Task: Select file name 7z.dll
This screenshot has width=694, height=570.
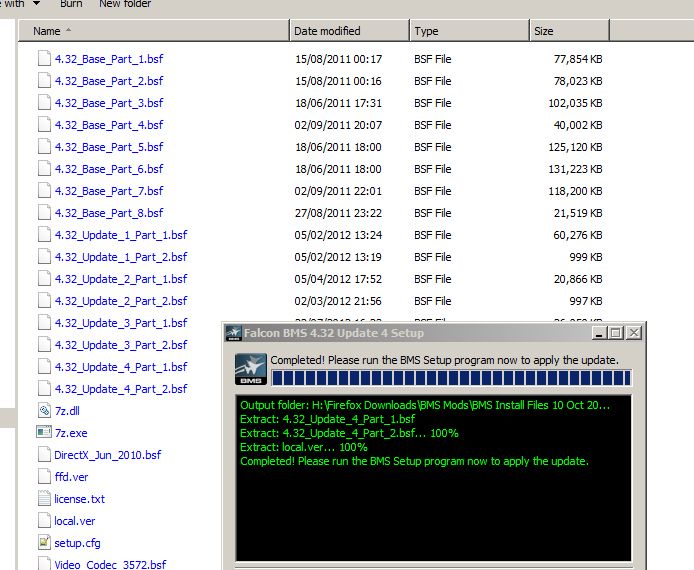Action: coord(67,411)
